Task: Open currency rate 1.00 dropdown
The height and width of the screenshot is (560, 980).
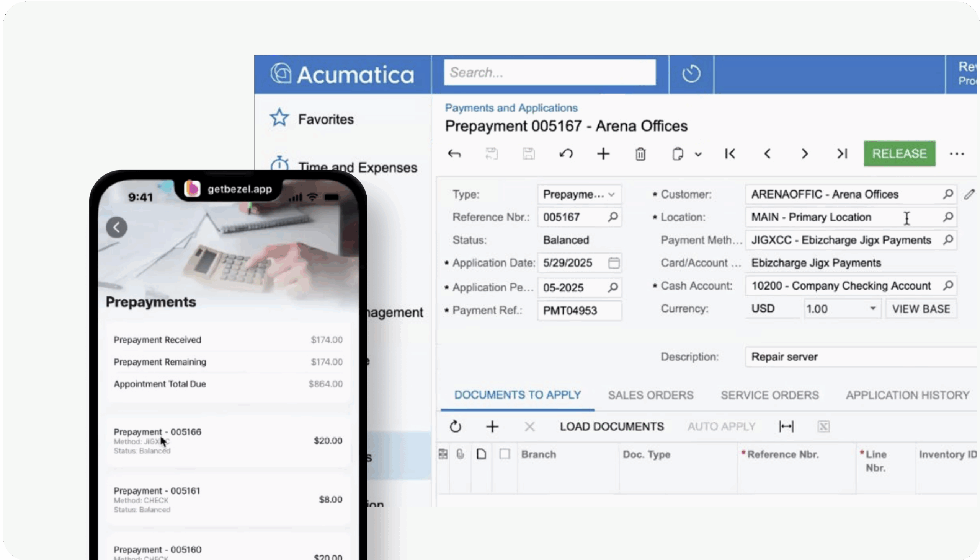Action: [x=872, y=308]
